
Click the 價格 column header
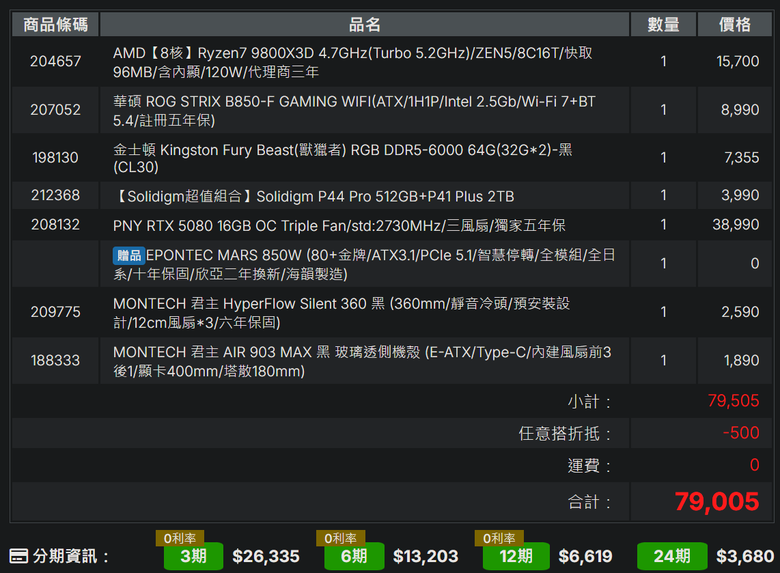click(x=735, y=24)
